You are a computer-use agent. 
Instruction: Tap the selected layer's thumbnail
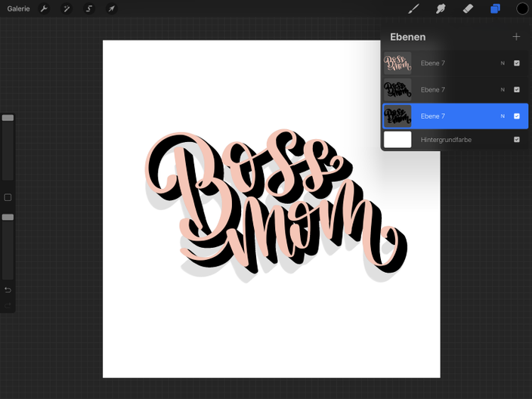tap(397, 116)
